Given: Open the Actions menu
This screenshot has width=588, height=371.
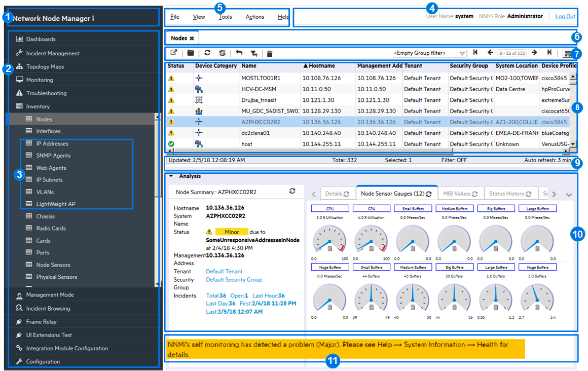Looking at the screenshot, I should click(254, 16).
